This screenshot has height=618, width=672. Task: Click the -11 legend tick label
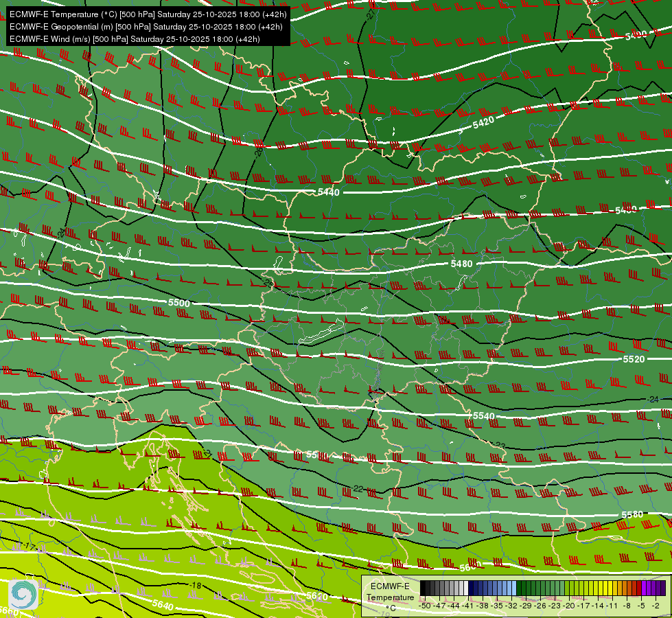[x=612, y=606]
